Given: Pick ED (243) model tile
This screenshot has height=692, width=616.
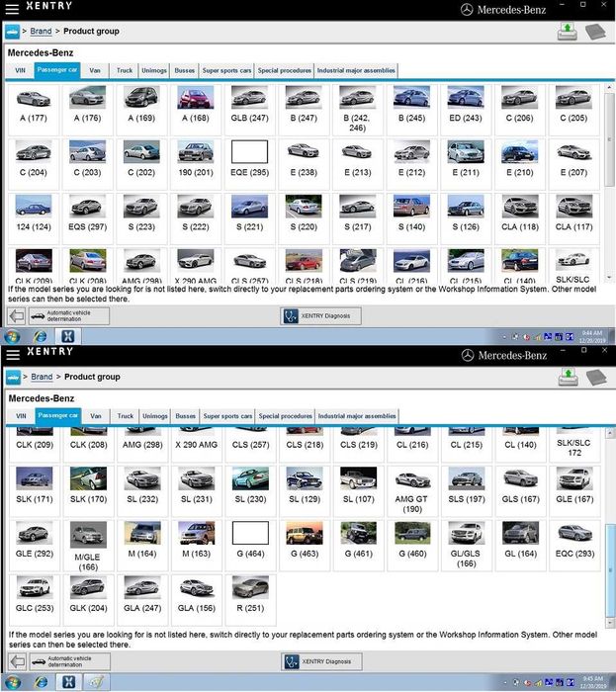Looking at the screenshot, I should click(x=466, y=110).
